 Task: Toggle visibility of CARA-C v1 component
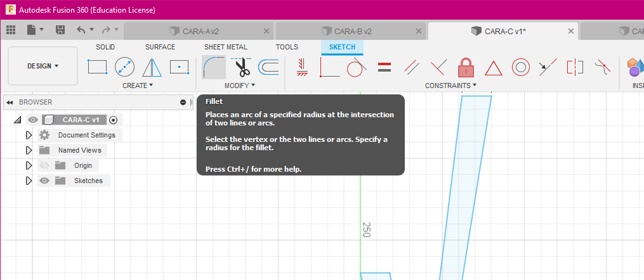[33, 120]
